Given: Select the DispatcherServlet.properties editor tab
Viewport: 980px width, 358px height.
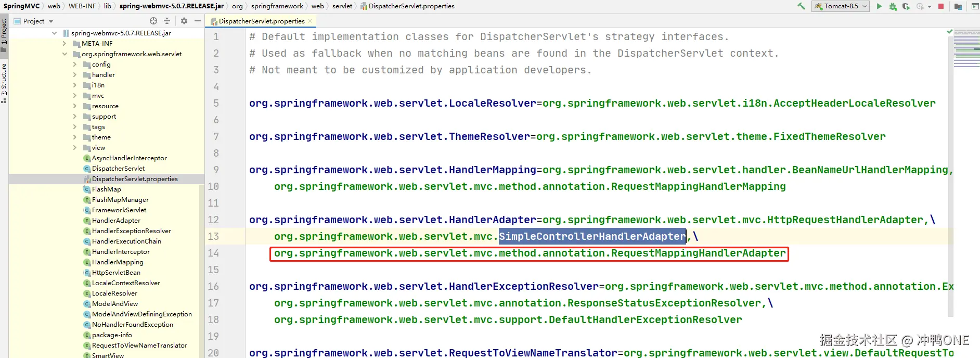Looking at the screenshot, I should click(260, 21).
